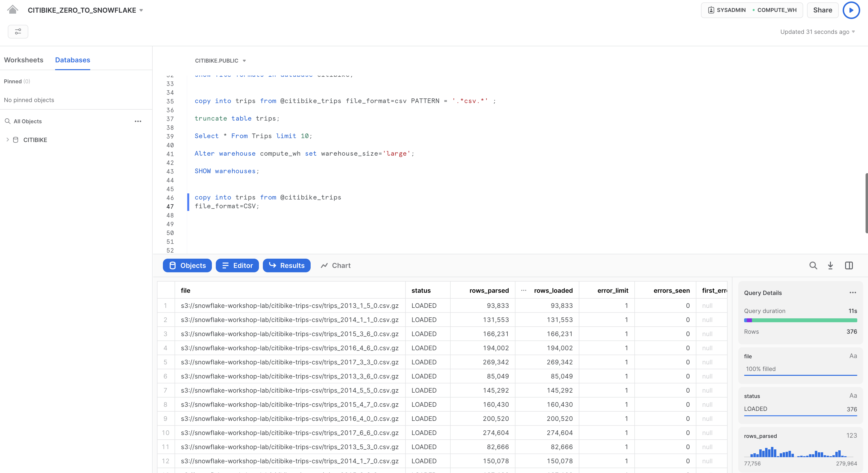Open the SYSADMIN COMPUTE_WH role selector
Viewport: 868px width, 473px height.
tap(752, 10)
